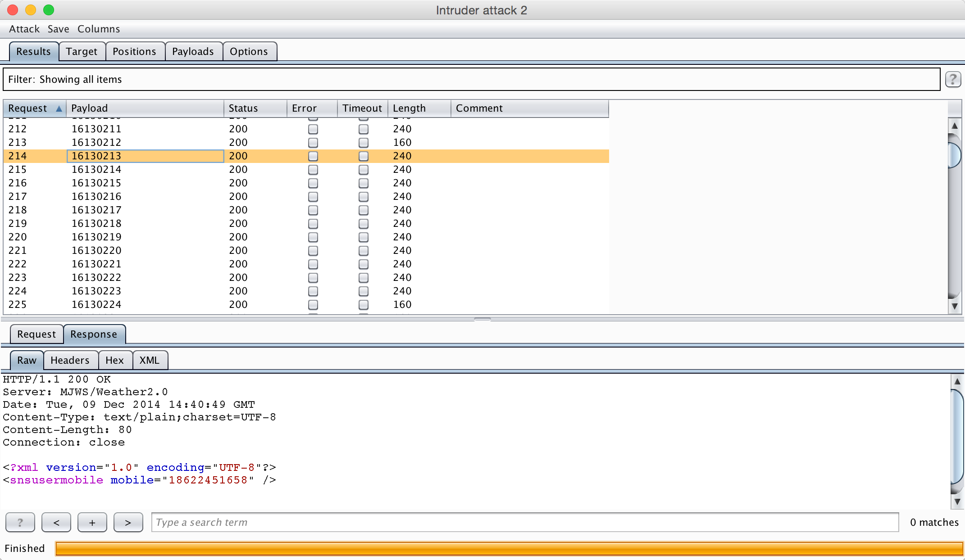Sort by Length column header
This screenshot has width=965, height=560.
coord(419,108)
